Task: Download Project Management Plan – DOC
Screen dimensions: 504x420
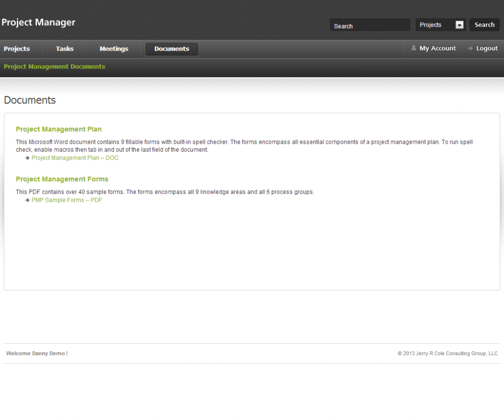Action: coord(75,158)
